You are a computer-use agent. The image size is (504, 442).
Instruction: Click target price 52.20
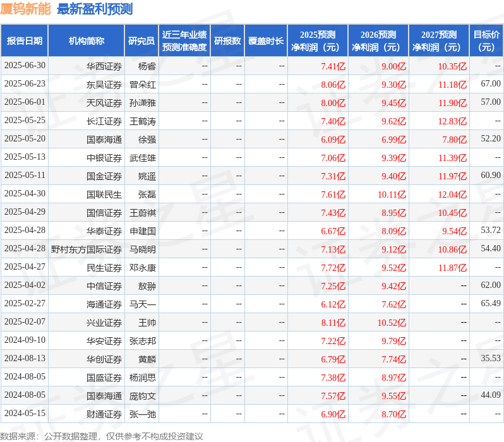pyautogui.click(x=491, y=139)
